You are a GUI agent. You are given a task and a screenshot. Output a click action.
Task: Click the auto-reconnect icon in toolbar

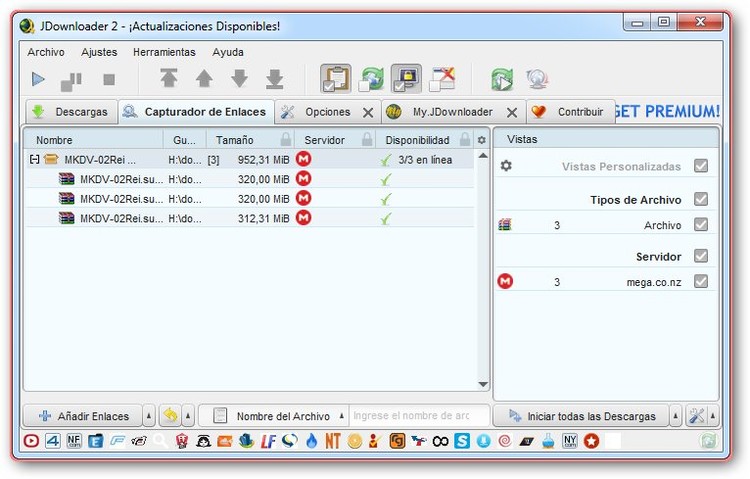pyautogui.click(x=372, y=79)
